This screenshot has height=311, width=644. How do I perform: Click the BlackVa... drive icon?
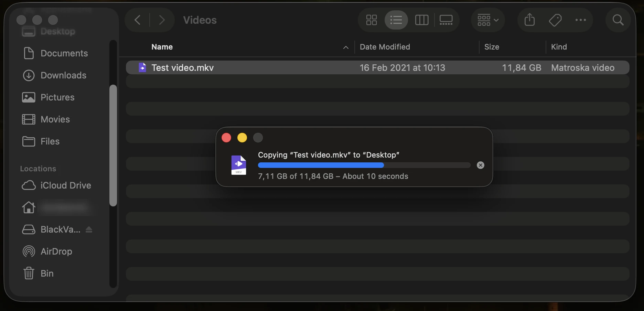[29, 229]
